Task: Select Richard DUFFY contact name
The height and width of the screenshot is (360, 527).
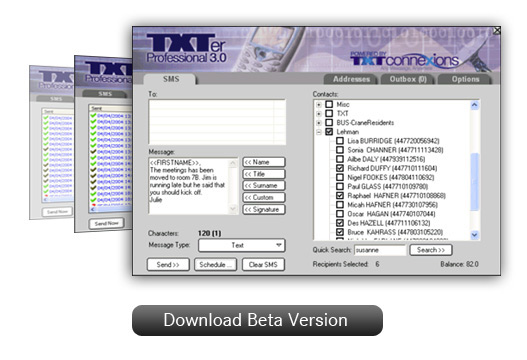Action: pyautogui.click(x=392, y=168)
